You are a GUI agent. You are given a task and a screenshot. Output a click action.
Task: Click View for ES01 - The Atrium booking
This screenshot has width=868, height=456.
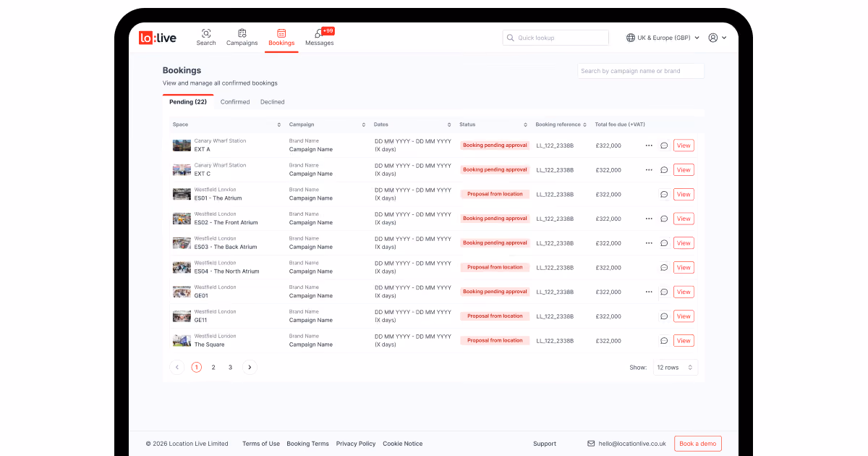click(684, 194)
